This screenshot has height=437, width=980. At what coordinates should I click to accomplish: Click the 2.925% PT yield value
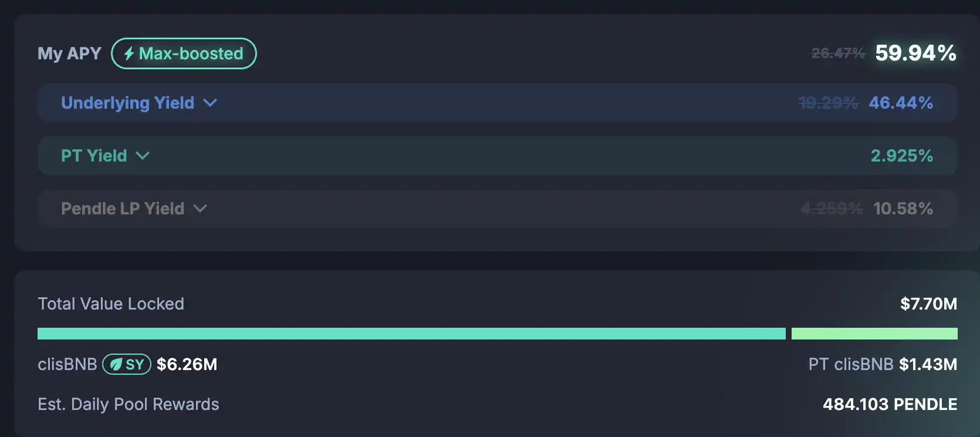click(x=901, y=156)
